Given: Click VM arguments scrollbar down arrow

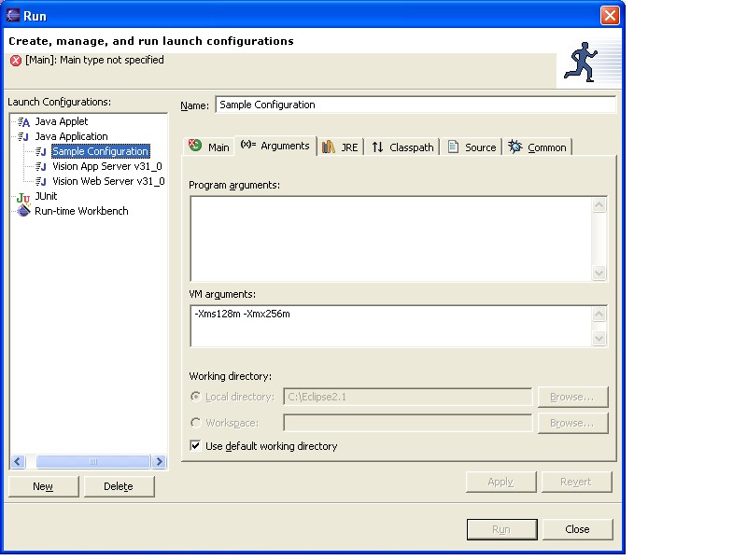Looking at the screenshot, I should [x=599, y=339].
